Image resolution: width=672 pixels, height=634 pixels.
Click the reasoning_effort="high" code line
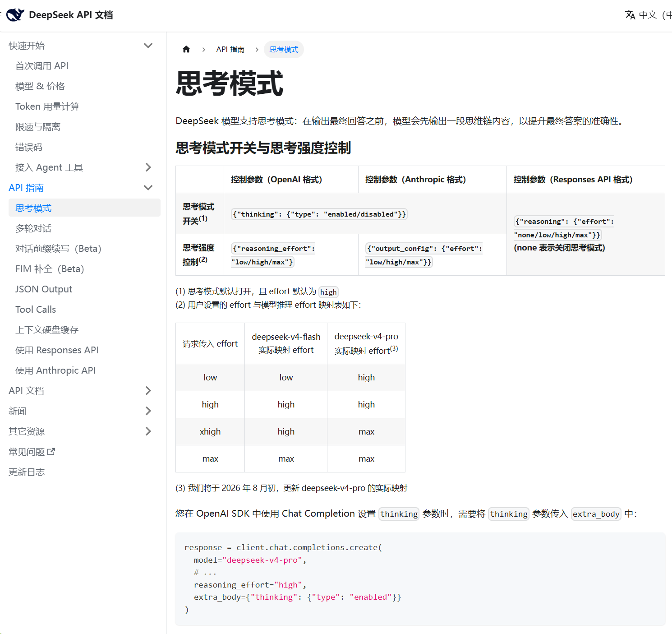point(250,585)
